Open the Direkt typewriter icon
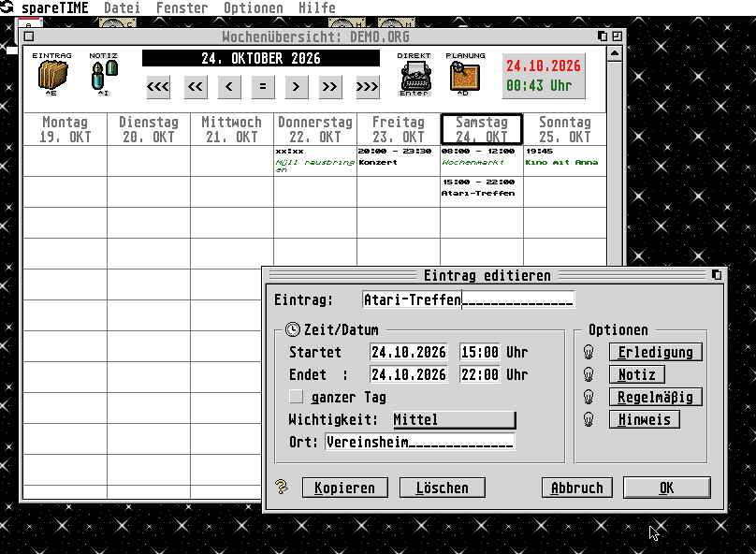 415,76
